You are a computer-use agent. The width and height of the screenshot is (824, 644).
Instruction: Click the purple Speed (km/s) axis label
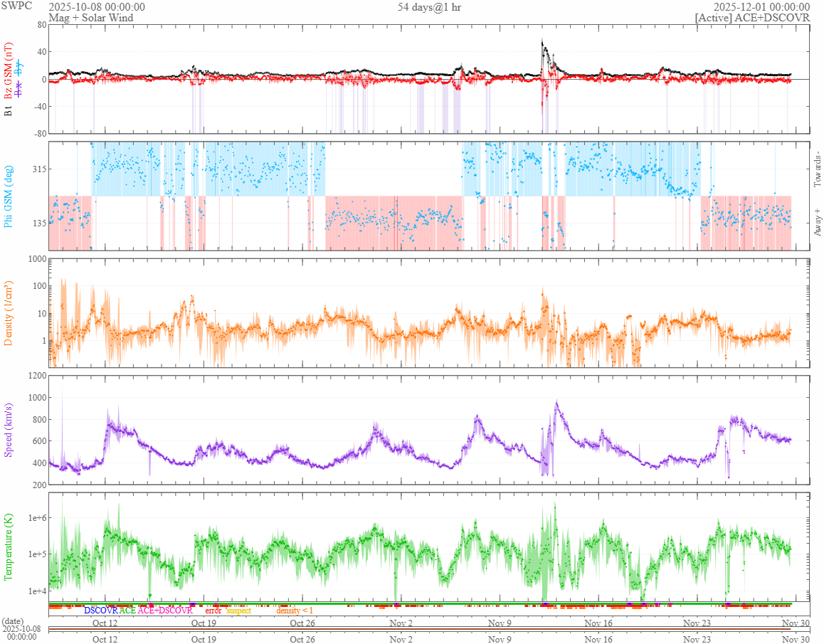tap(8, 430)
